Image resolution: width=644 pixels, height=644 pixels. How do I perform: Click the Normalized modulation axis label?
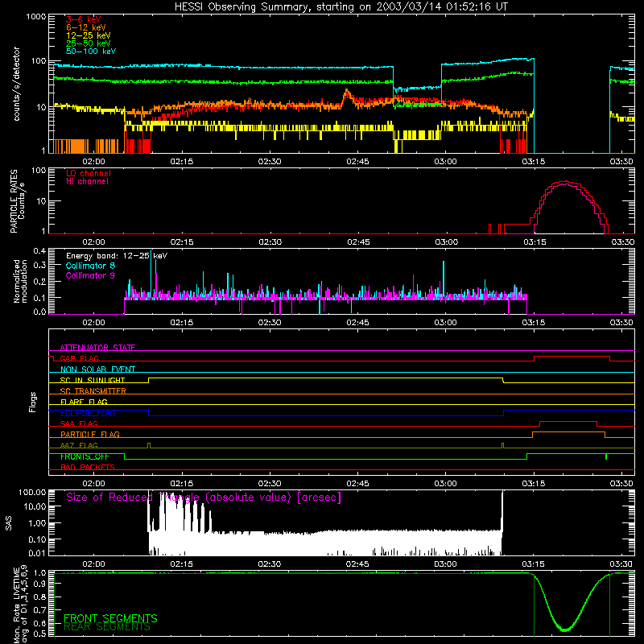click(x=20, y=281)
